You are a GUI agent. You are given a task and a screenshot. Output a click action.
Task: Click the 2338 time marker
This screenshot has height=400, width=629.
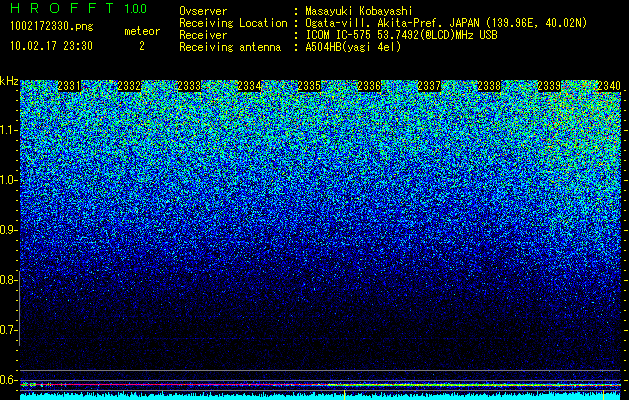click(x=489, y=86)
